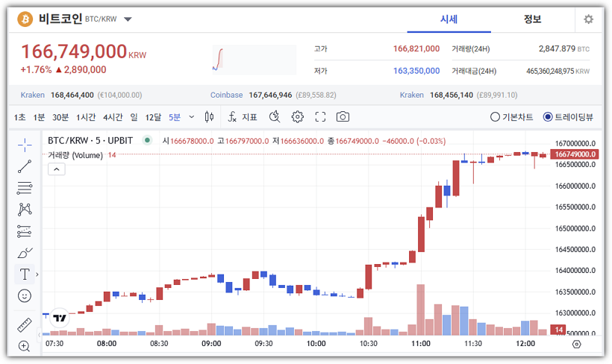Collapse the indicator legend chevron
Screen dimensions: 612x364
pyautogui.click(x=57, y=169)
